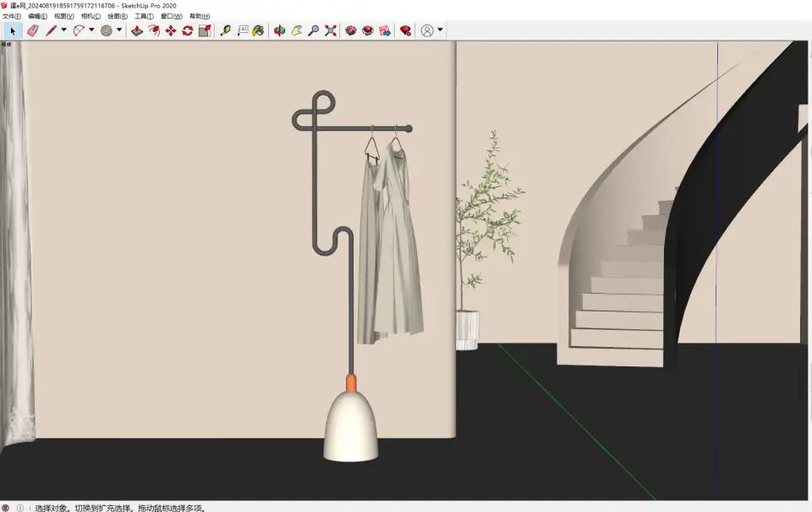812x512 pixels.
Task: Select the Scale tool
Action: click(x=205, y=31)
